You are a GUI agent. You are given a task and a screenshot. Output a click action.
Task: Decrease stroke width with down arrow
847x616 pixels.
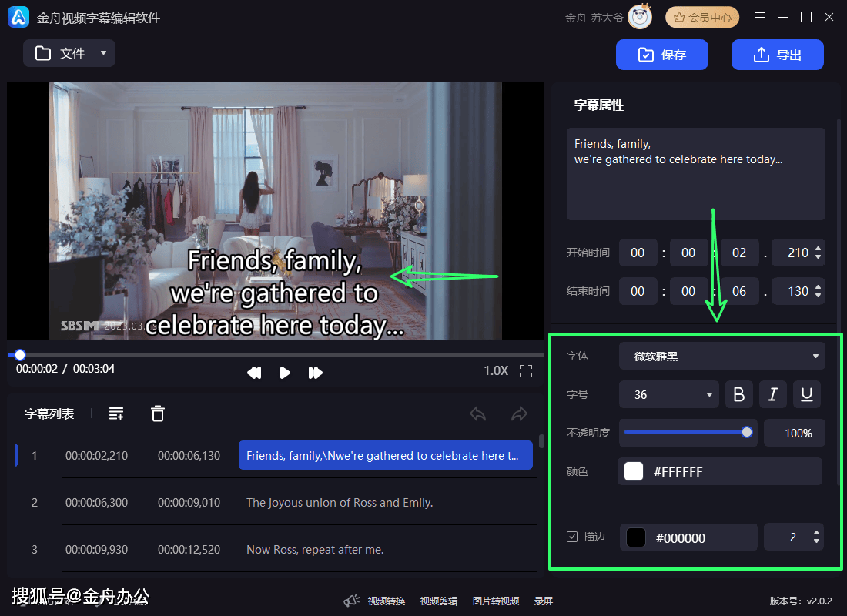[816, 541]
